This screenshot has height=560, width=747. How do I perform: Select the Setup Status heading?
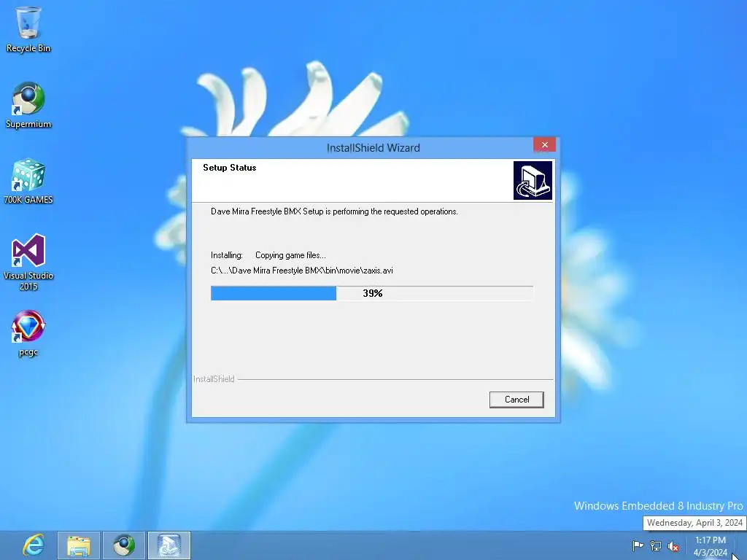point(230,168)
